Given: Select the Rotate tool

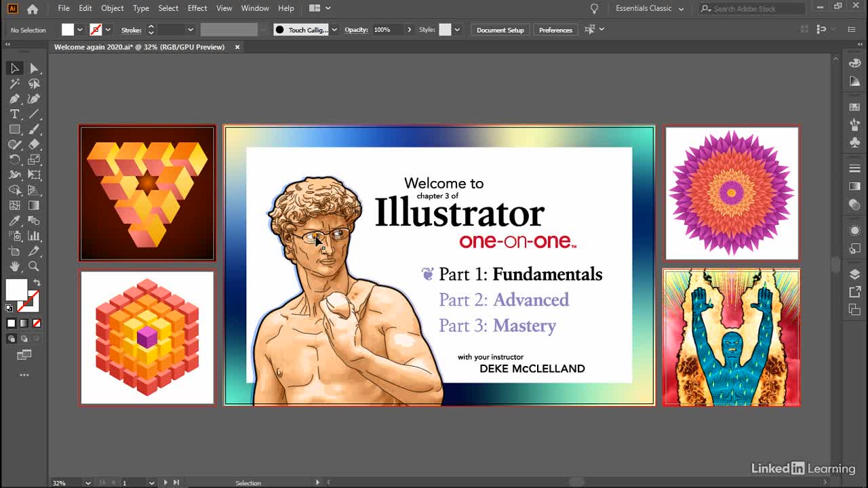Looking at the screenshot, I should pyautogui.click(x=14, y=160).
